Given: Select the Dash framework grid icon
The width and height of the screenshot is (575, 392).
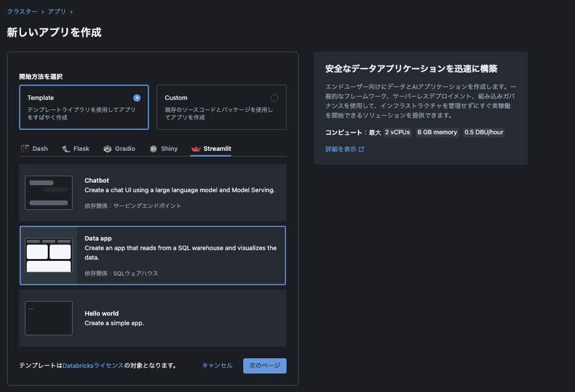Looking at the screenshot, I should coord(24,148).
